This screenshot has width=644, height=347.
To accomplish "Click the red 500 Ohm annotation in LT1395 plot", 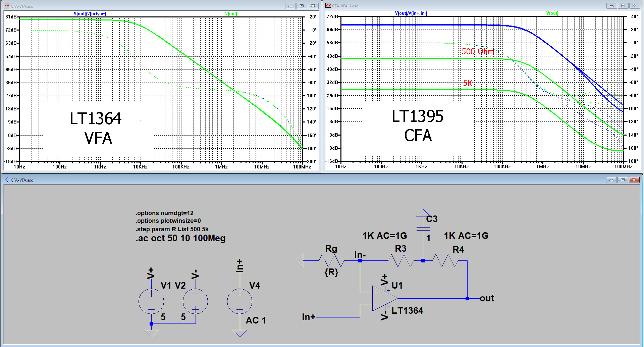I will [478, 52].
